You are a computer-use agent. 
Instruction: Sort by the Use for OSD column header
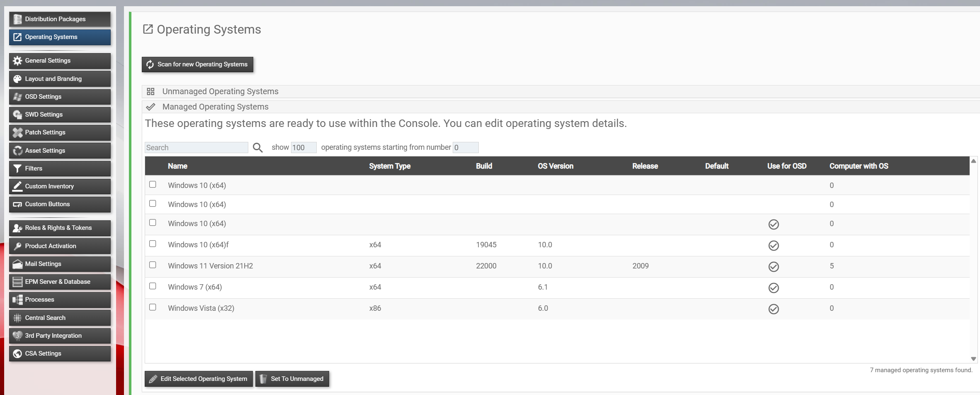(x=787, y=166)
